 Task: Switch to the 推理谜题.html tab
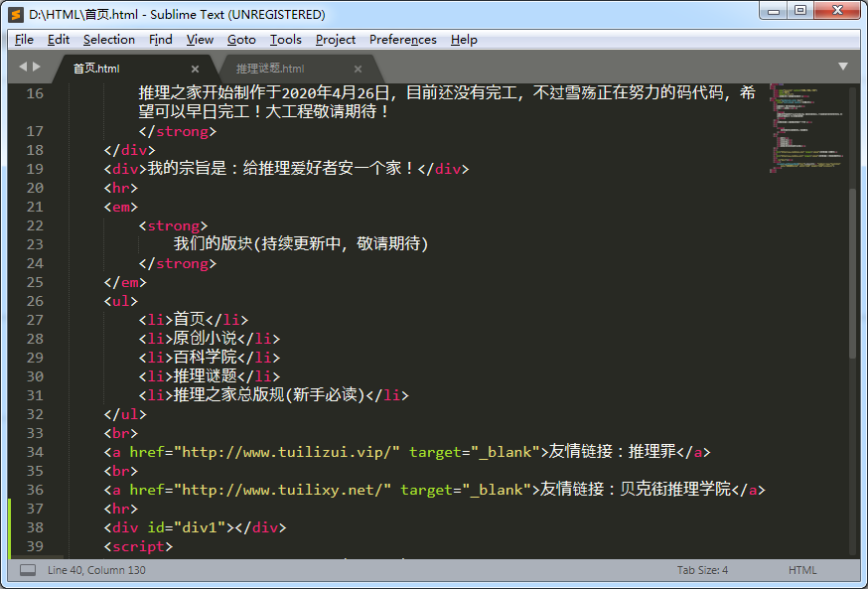coord(270,69)
